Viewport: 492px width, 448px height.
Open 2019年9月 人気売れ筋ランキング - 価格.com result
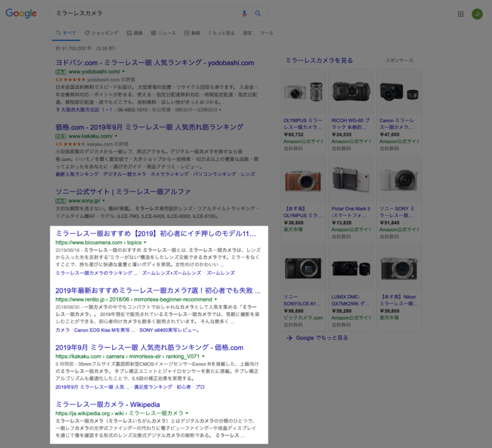tap(149, 348)
